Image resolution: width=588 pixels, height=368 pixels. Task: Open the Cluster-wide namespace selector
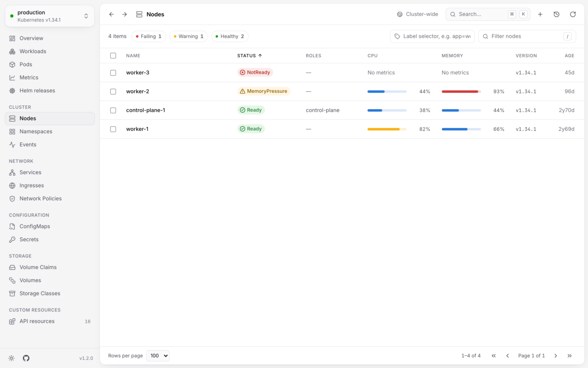click(x=417, y=14)
